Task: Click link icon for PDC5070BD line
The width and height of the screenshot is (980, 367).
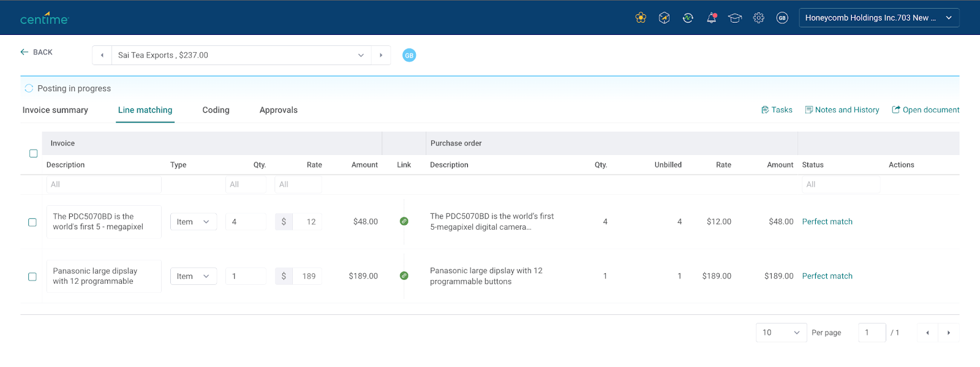Action: 404,221
